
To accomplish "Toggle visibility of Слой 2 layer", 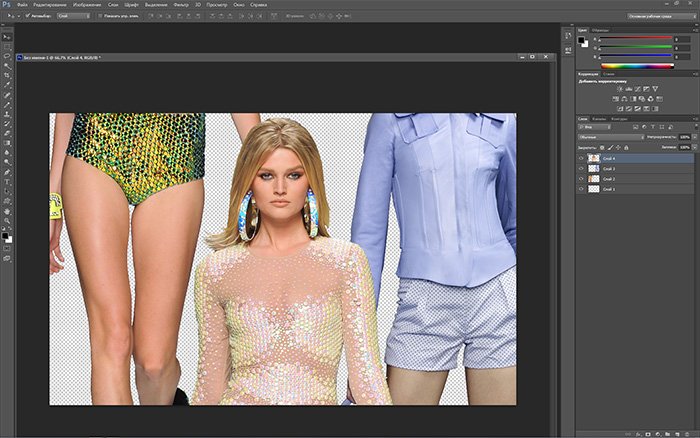I will click(x=583, y=178).
